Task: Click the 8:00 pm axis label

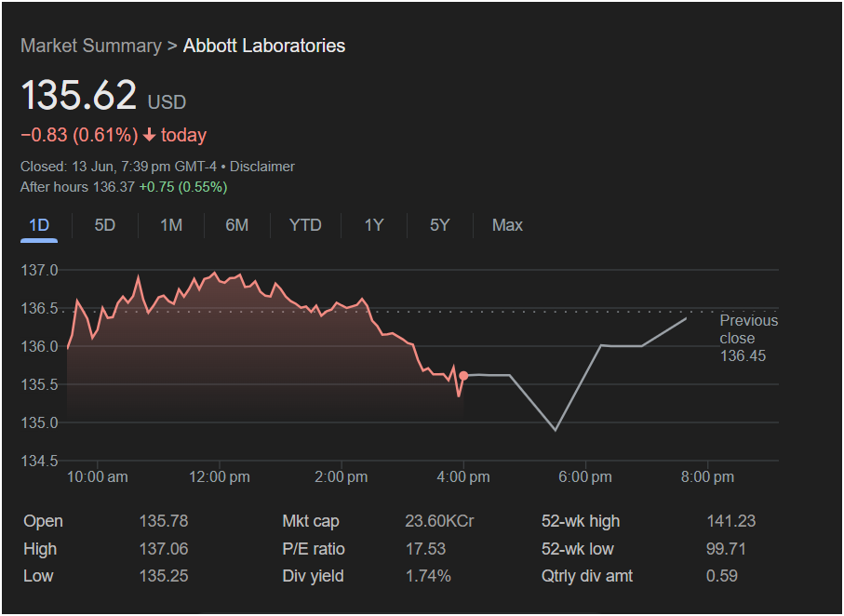Action: 707,477
